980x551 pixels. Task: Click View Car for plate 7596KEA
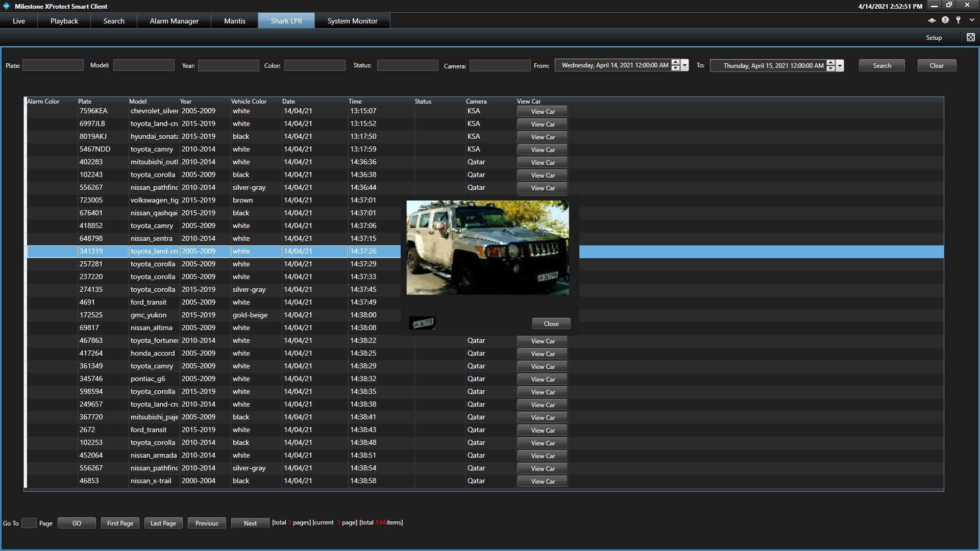pos(543,111)
